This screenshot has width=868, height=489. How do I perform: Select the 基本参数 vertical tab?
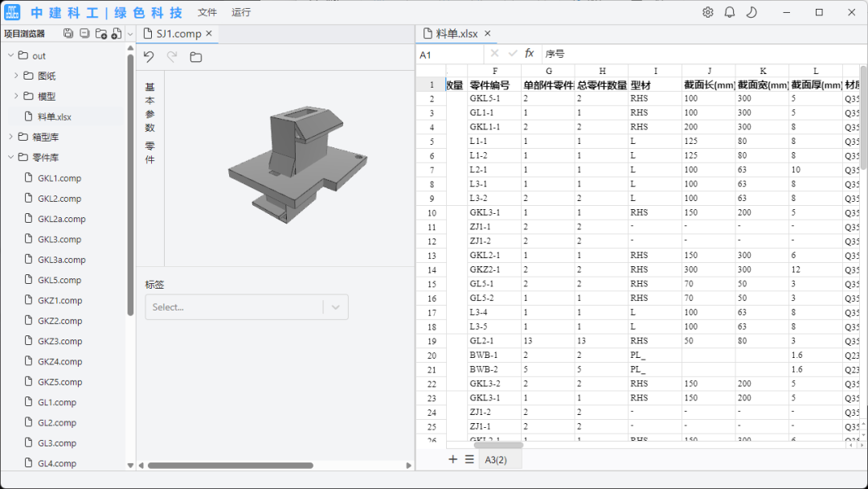(150, 108)
